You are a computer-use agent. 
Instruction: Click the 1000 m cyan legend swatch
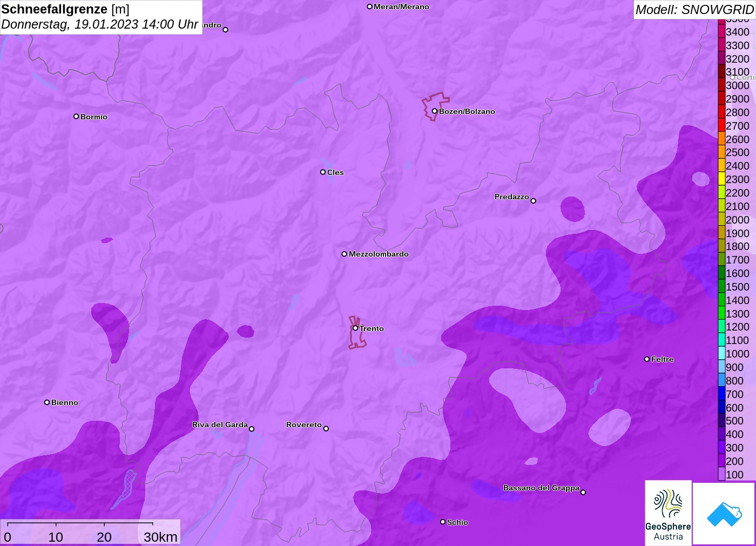721,353
